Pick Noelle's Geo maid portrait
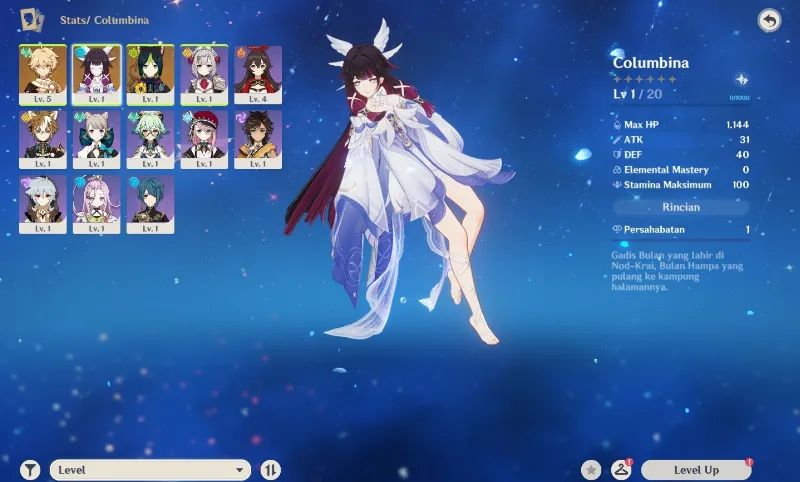This screenshot has height=482, width=800. tap(204, 75)
